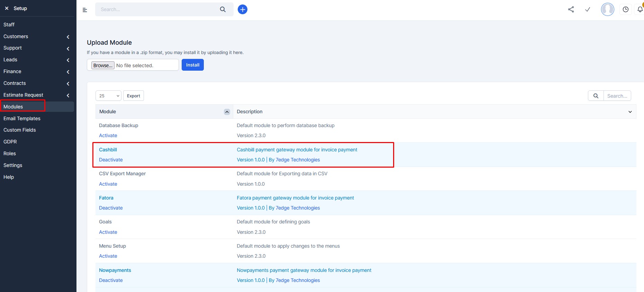Click the blue Install button

point(193,65)
